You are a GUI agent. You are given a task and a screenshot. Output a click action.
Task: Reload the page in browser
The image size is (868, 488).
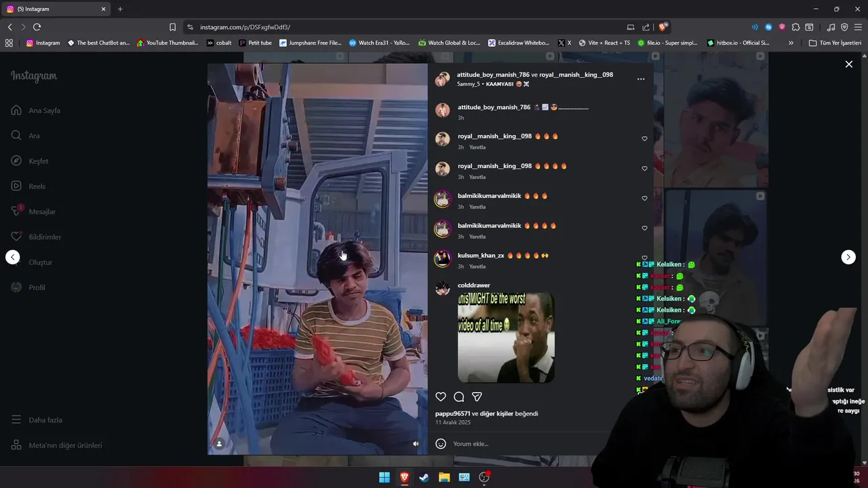pos(37,27)
